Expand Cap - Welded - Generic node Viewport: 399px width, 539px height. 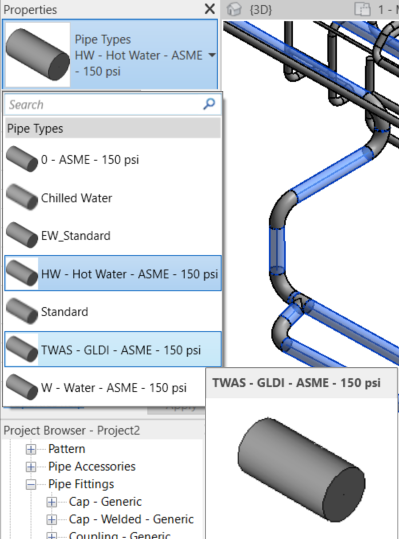click(x=52, y=519)
